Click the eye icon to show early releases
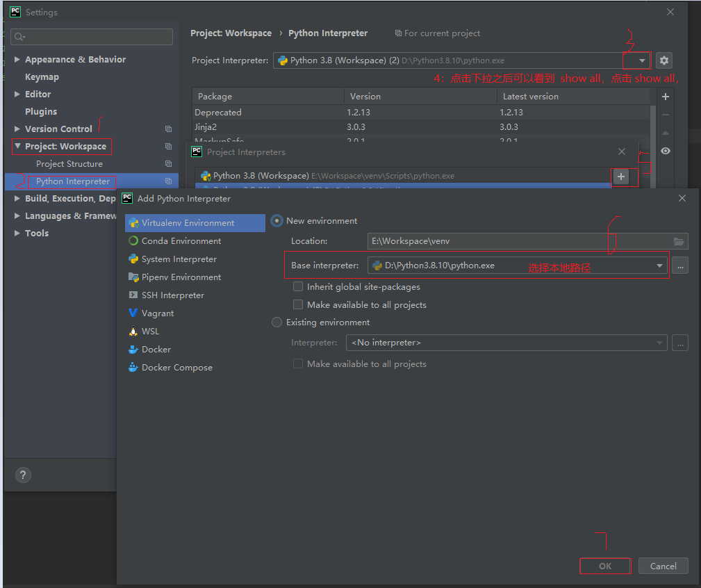701x588 pixels. click(x=666, y=151)
